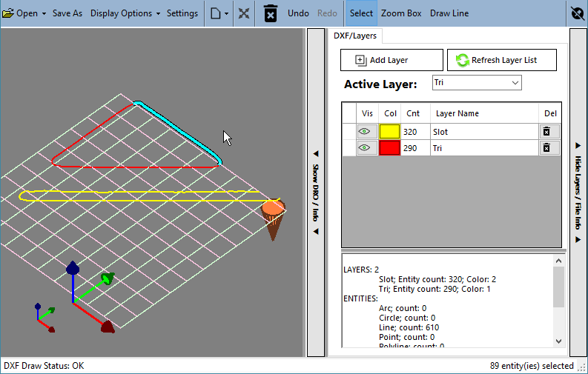Click the yellow color swatch for Slot
Screen dimensions: 588x374
(x=389, y=132)
